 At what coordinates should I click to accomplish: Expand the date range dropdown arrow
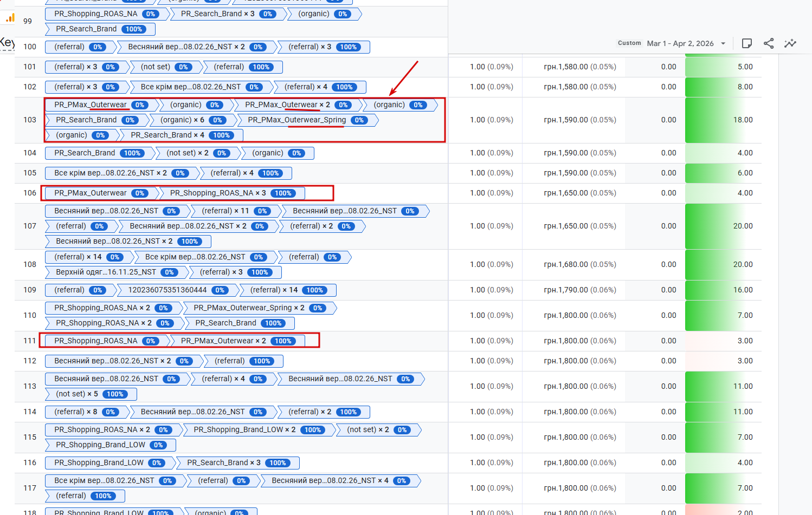click(x=723, y=44)
